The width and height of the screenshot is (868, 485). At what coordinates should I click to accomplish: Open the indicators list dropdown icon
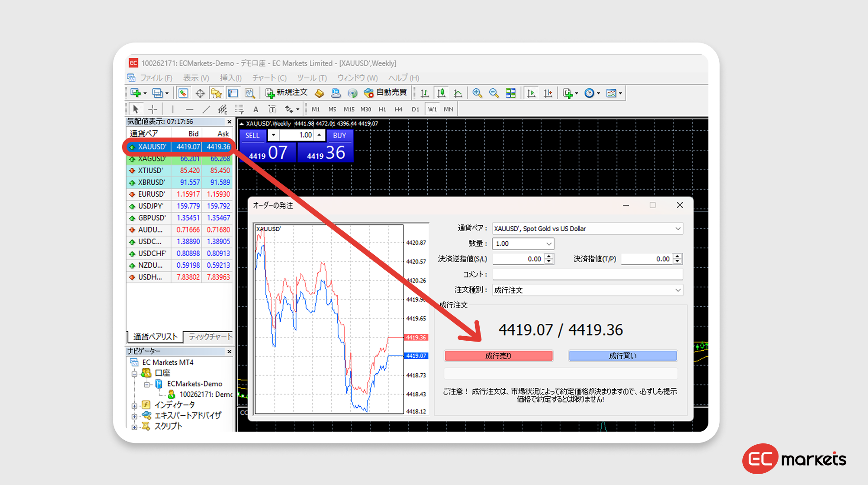(571, 93)
